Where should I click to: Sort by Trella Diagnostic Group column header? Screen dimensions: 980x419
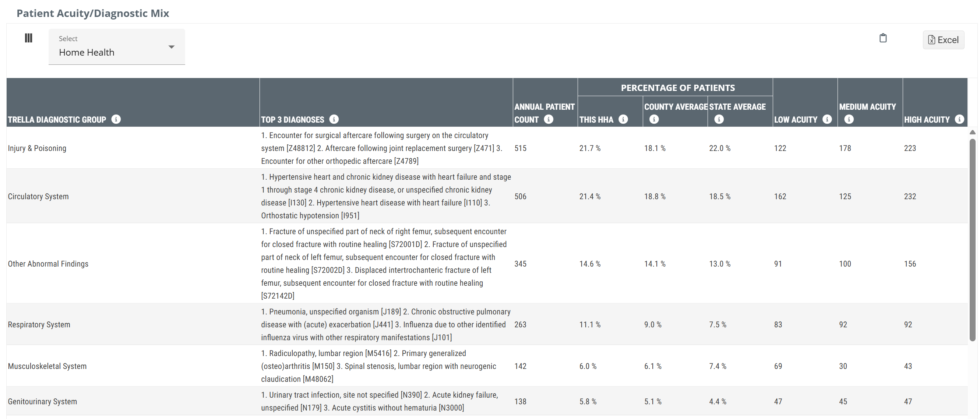click(57, 120)
